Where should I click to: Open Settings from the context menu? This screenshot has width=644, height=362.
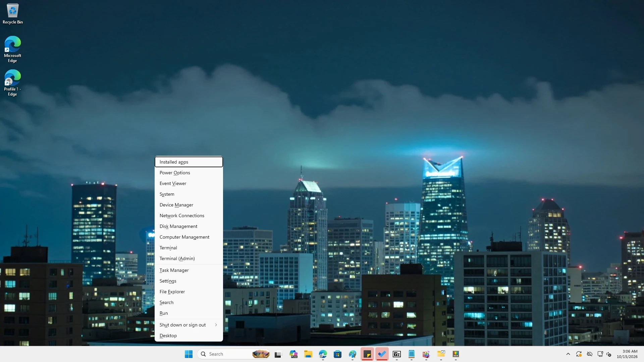pyautogui.click(x=189, y=281)
